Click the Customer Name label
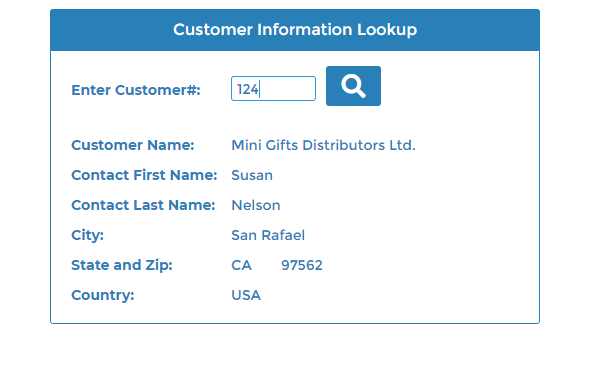The height and width of the screenshot is (375, 611). (x=132, y=145)
